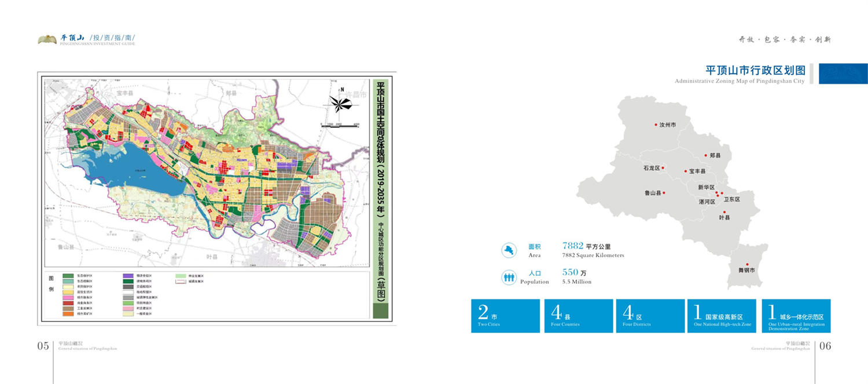Screen dimensions: 868x384
Task: Select the red dot marker for 舞钢市
Action: tap(747, 264)
